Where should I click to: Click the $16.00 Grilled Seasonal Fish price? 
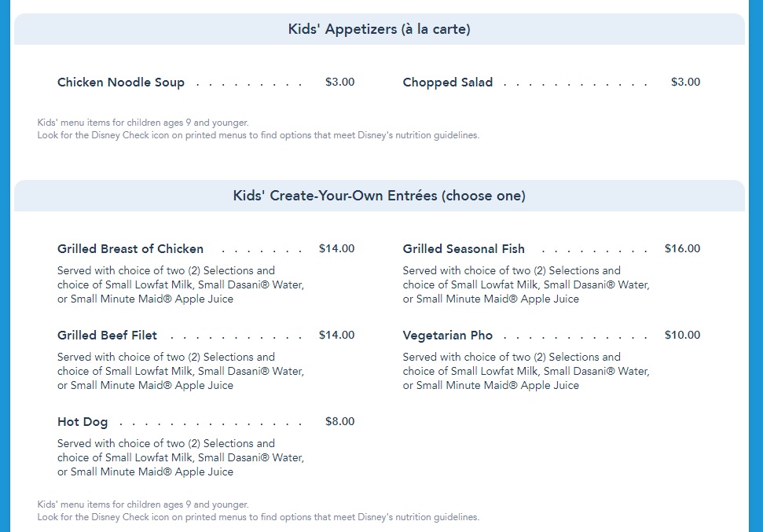click(682, 249)
